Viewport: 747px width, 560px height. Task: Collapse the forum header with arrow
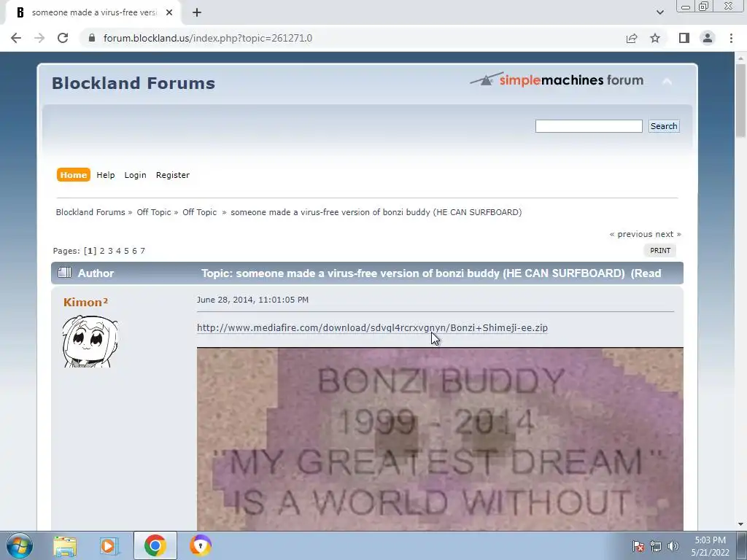tap(667, 82)
